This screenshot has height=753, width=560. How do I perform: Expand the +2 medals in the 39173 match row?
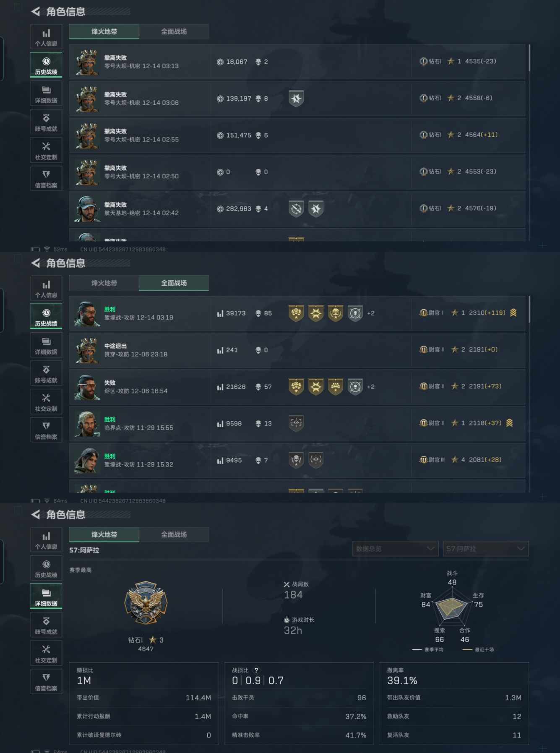371,313
